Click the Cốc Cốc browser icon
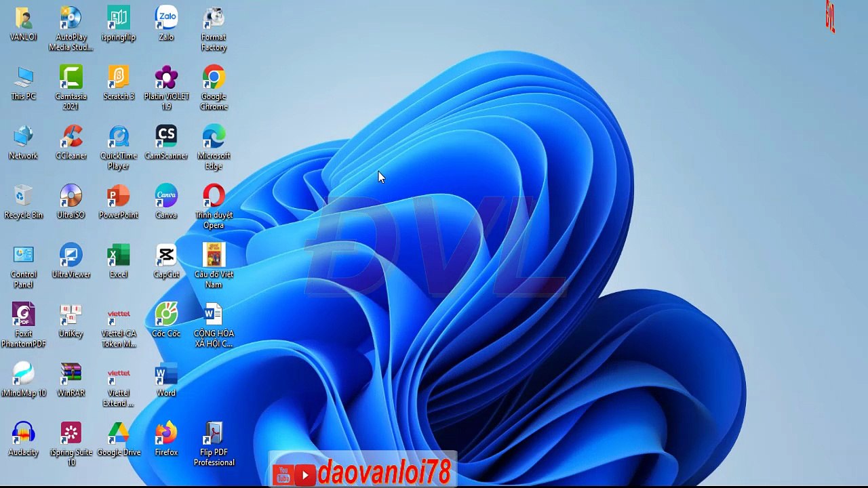The height and width of the screenshot is (488, 868). tap(166, 315)
